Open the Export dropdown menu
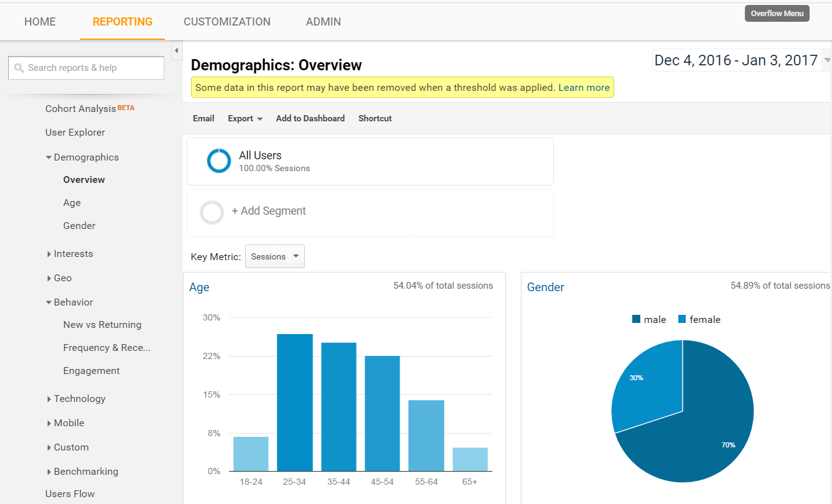The height and width of the screenshot is (504, 832). pos(245,118)
